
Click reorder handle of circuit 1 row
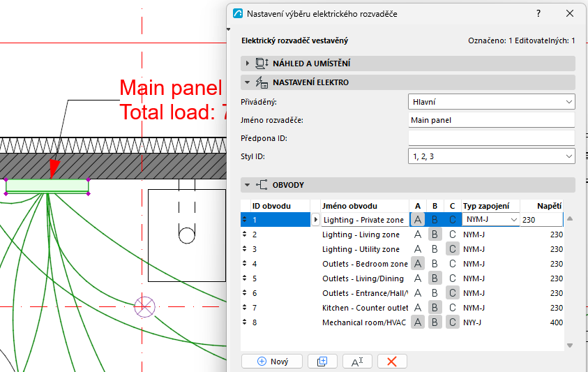point(245,220)
